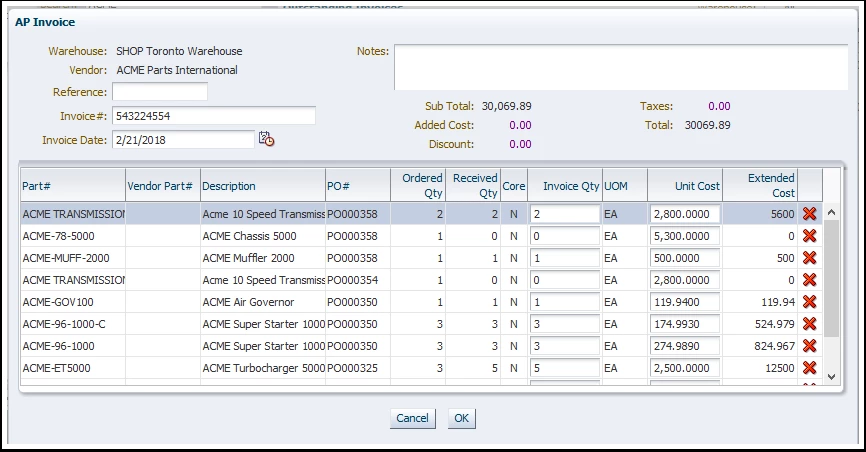Edit Unit Cost 2,500.0000 field
Viewport: 866px width, 452px height.
point(685,368)
